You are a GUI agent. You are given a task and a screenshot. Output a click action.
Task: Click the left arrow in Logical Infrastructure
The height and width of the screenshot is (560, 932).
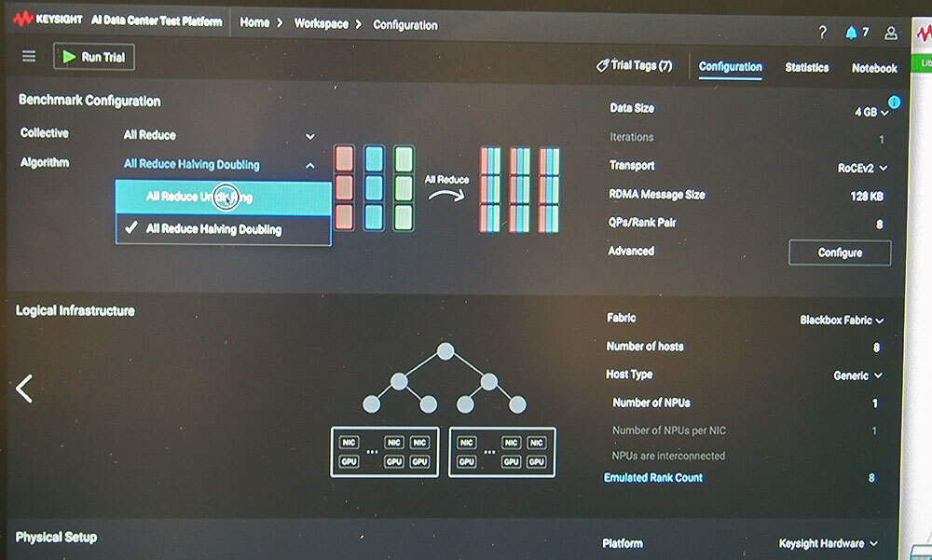click(x=24, y=389)
